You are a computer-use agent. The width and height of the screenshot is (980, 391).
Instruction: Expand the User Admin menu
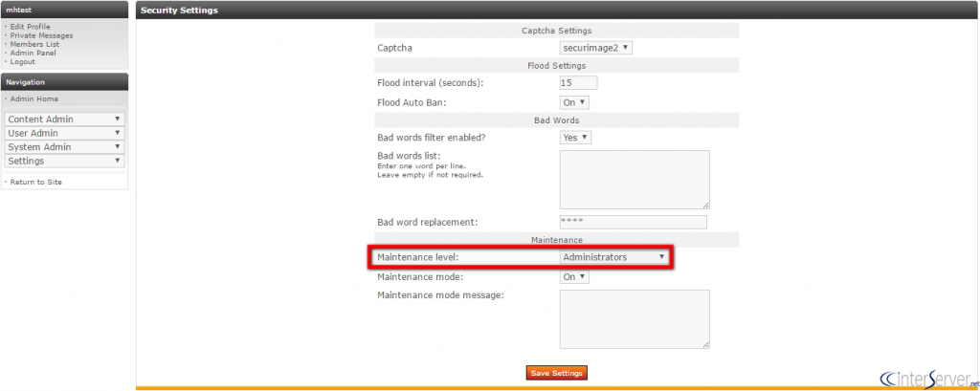[64, 133]
